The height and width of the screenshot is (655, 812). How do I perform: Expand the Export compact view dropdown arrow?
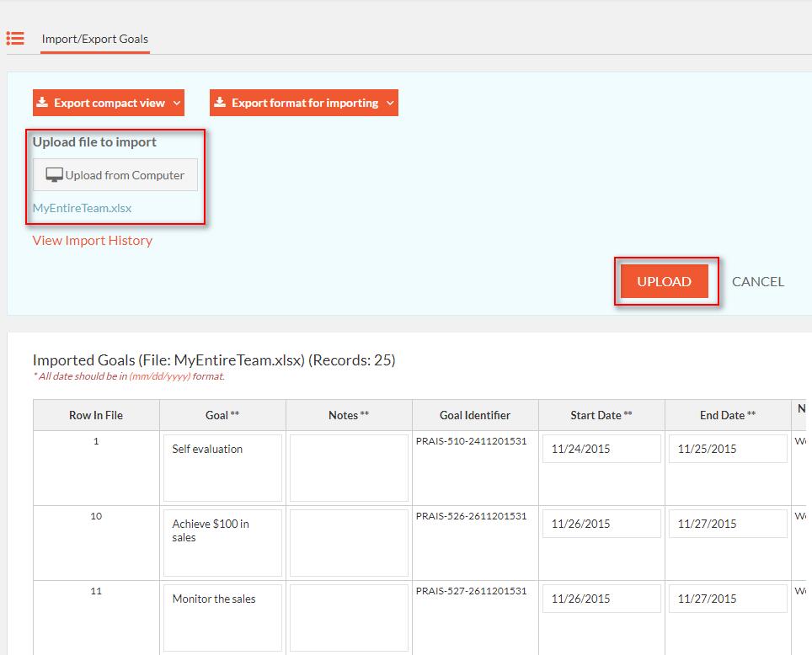point(177,103)
